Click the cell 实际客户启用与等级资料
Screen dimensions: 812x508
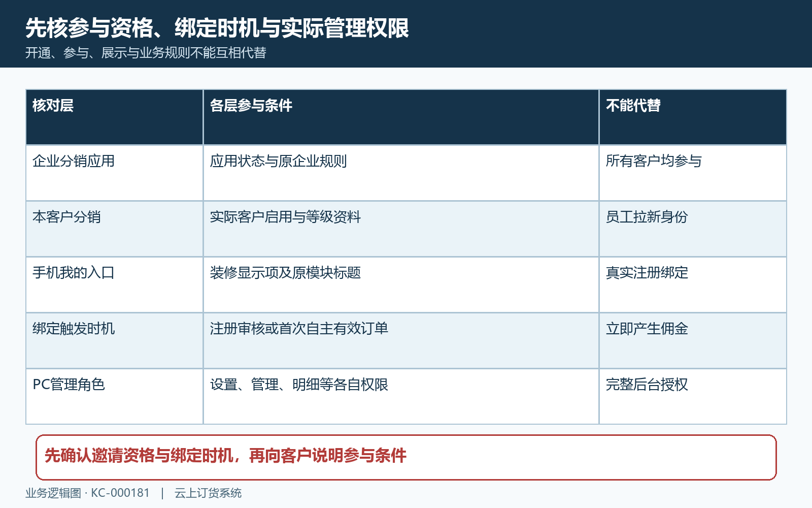[401, 229]
